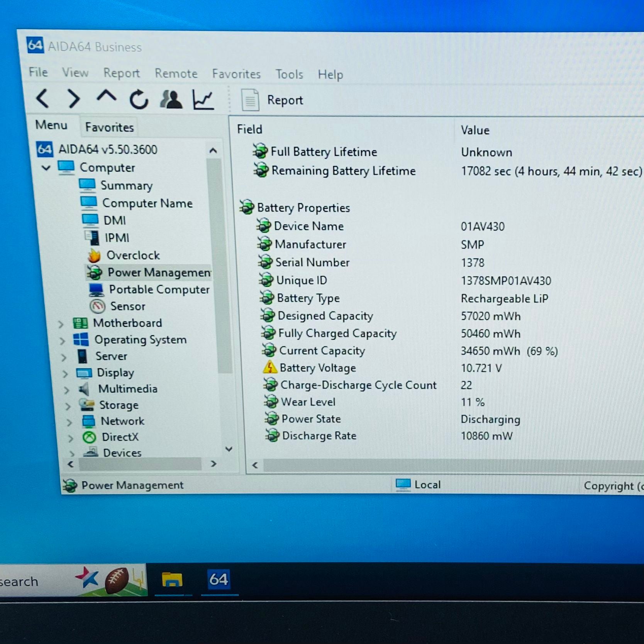Refresh the page using the Refresh icon

click(x=139, y=100)
